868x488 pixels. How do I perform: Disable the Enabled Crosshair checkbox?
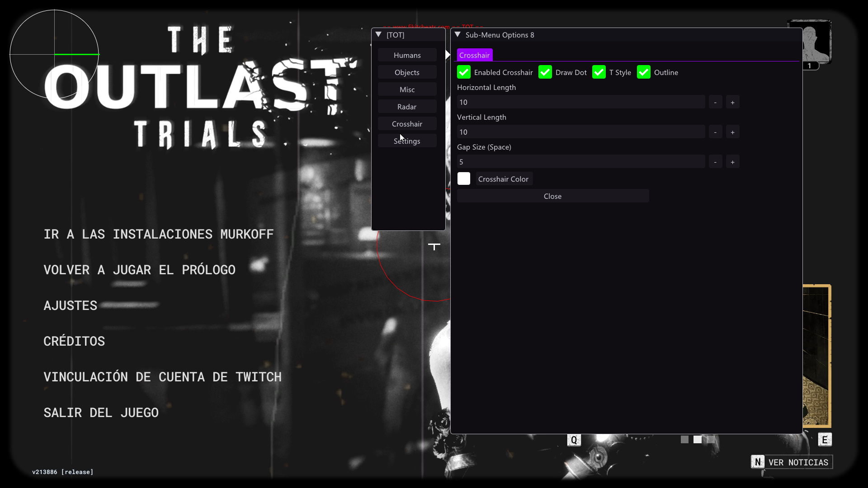pyautogui.click(x=464, y=72)
